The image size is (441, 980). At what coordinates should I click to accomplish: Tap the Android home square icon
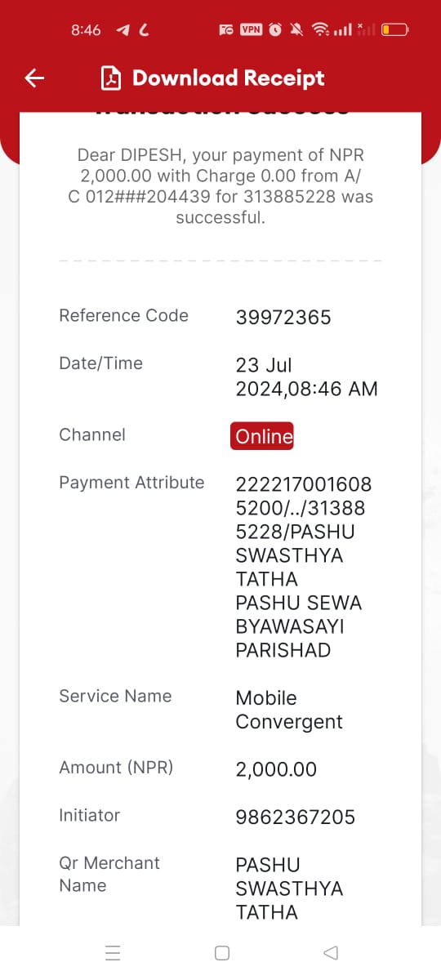click(221, 952)
